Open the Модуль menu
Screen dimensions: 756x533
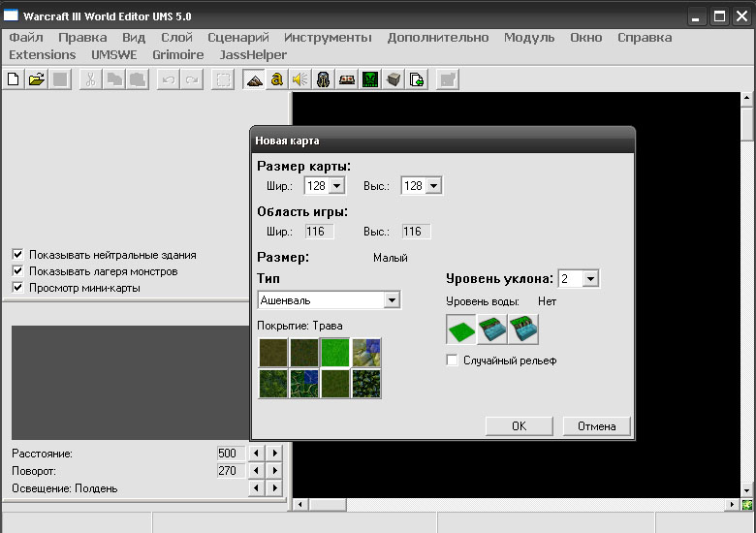(529, 37)
